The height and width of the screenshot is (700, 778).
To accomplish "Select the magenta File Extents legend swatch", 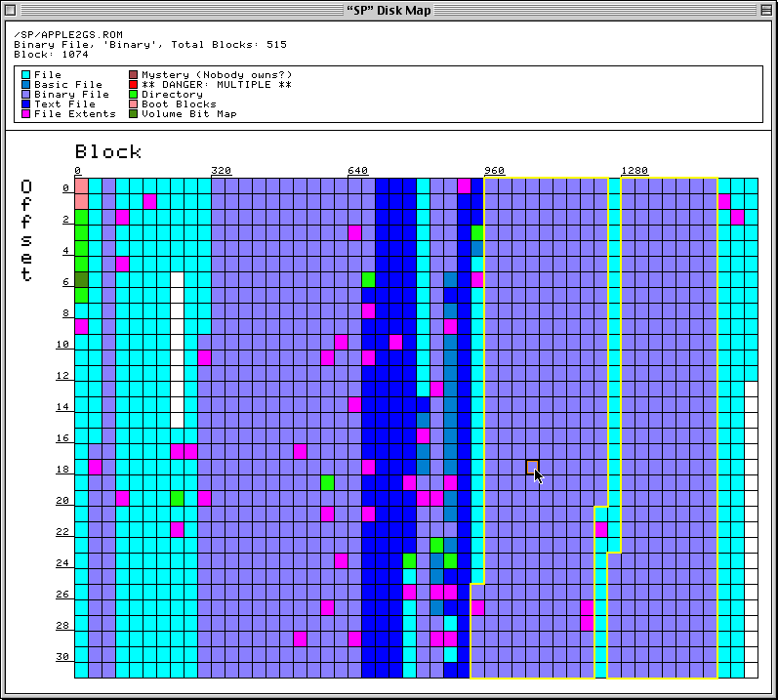I will [25, 114].
